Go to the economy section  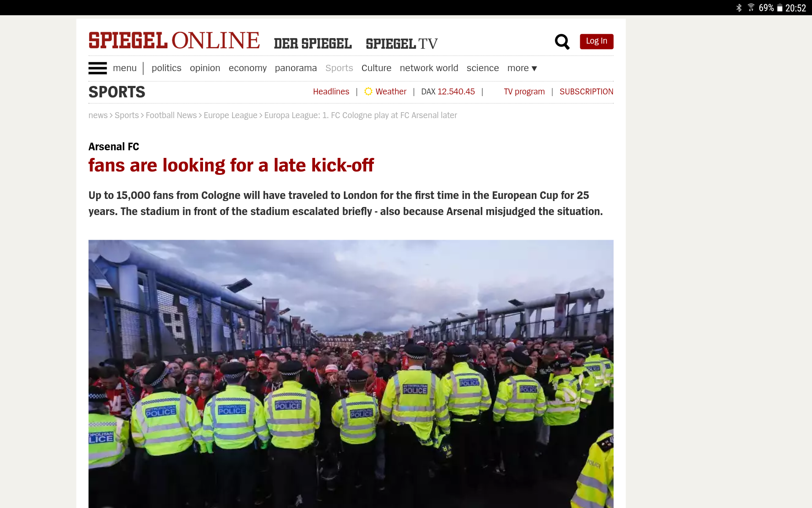tap(247, 68)
